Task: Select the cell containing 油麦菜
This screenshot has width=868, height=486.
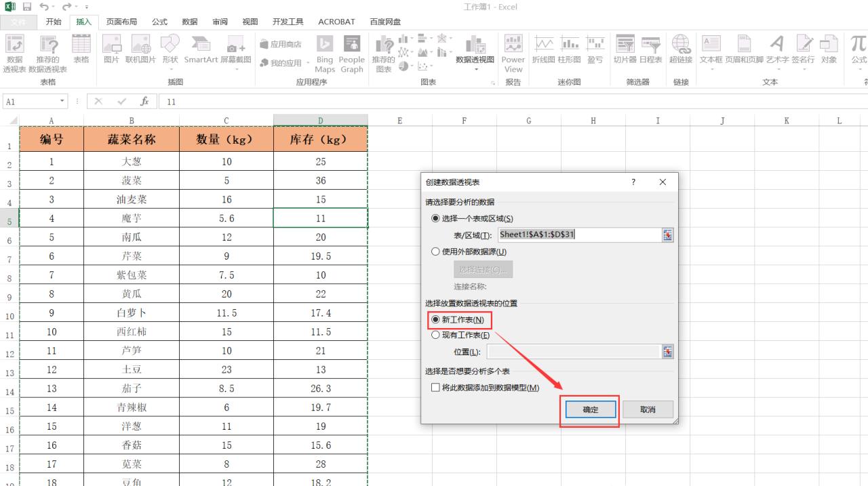Action: tap(132, 200)
